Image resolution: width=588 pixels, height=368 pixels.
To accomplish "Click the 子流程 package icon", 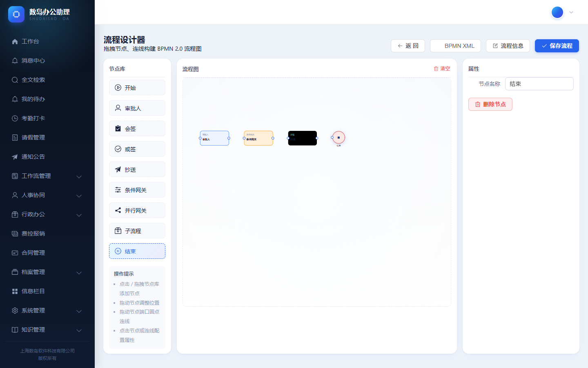I will [118, 231].
